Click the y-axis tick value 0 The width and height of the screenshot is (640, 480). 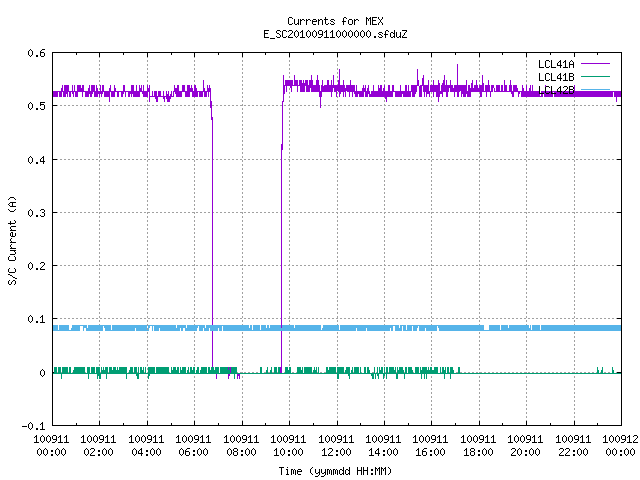click(42, 373)
